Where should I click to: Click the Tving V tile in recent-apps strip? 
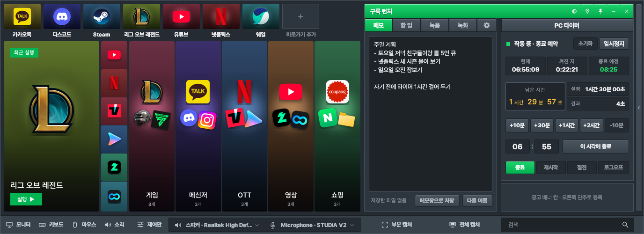[114, 111]
